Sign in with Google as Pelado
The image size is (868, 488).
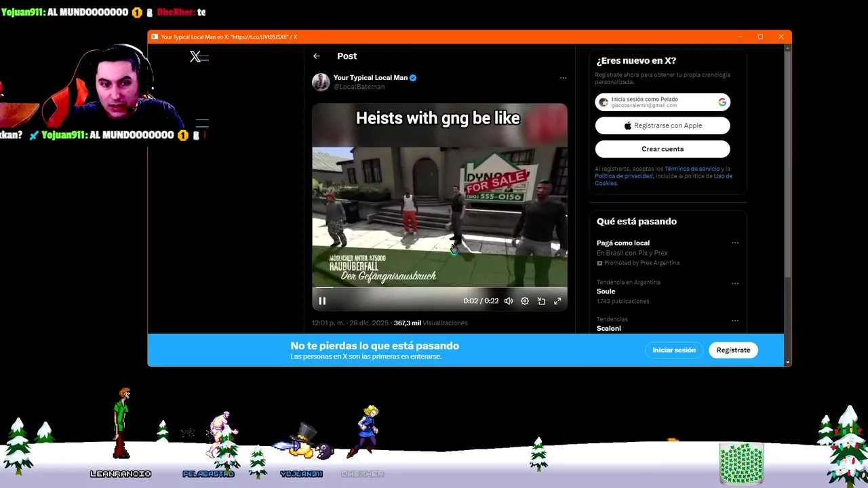(663, 102)
